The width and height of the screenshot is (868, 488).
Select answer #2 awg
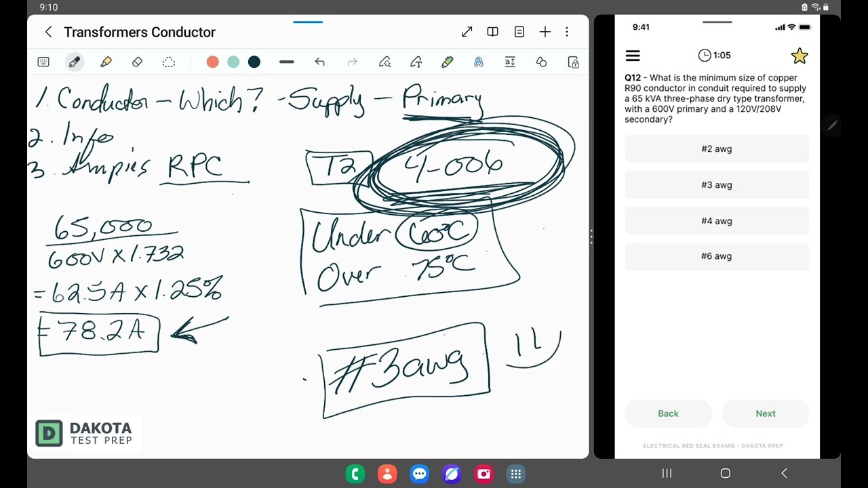click(x=717, y=149)
